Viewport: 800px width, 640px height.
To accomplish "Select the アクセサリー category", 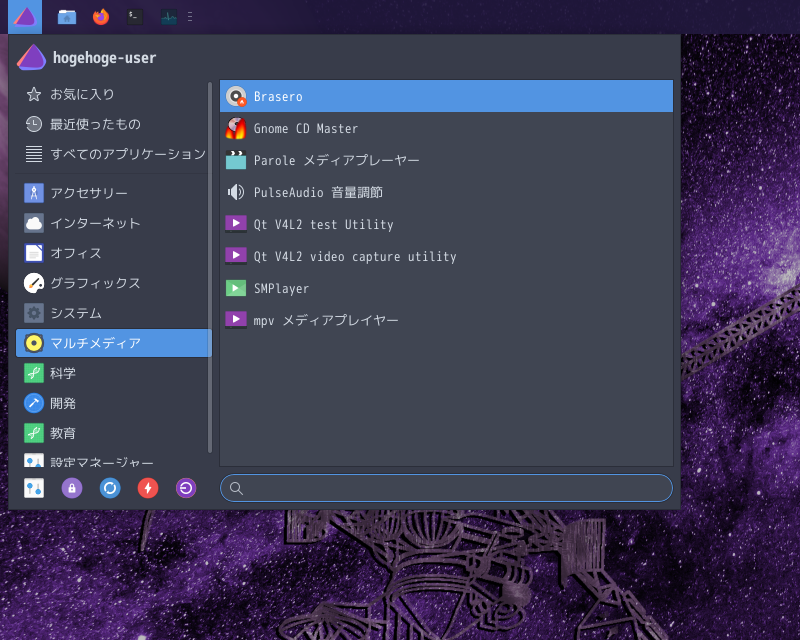I will (113, 193).
